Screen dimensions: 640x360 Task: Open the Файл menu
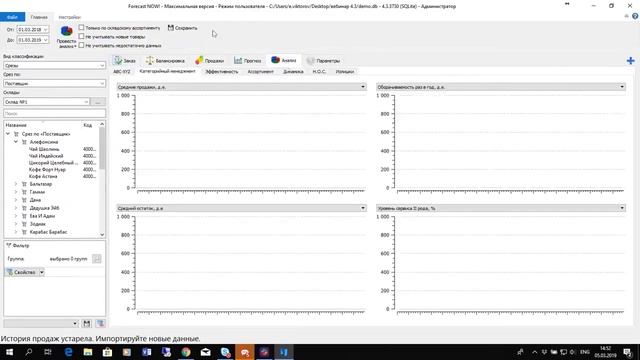tap(12, 17)
